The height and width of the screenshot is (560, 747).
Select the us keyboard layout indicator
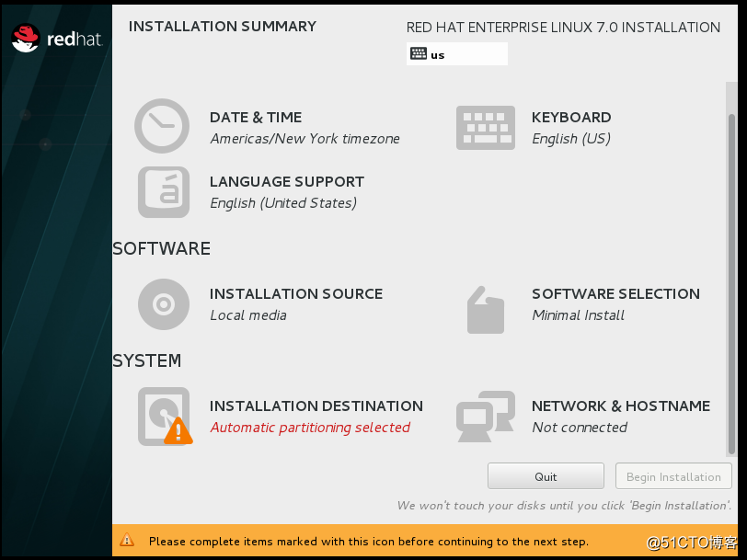coord(457,54)
